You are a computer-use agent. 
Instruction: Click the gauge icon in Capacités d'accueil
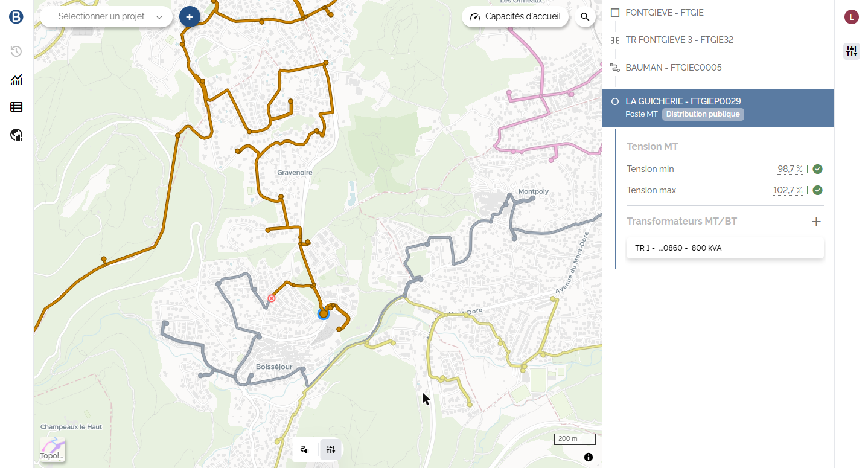click(474, 17)
